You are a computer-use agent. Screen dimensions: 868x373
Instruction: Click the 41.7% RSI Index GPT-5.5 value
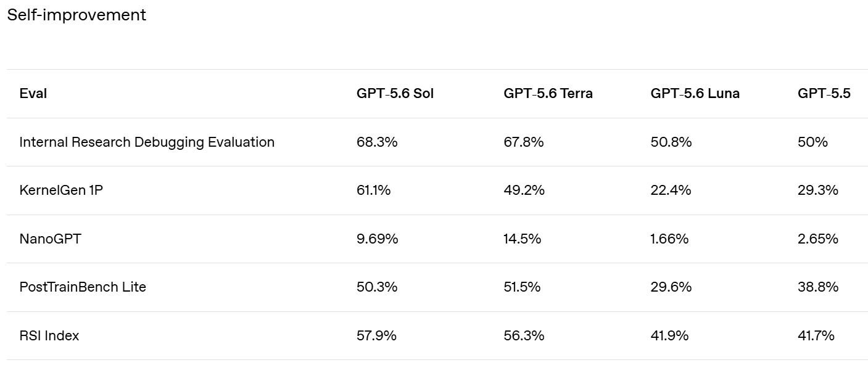pyautogui.click(x=816, y=335)
